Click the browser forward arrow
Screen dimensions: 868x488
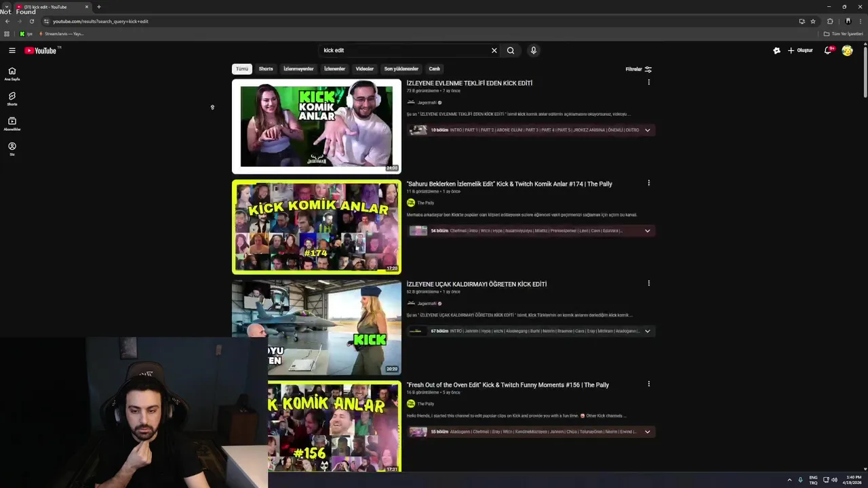(x=19, y=21)
